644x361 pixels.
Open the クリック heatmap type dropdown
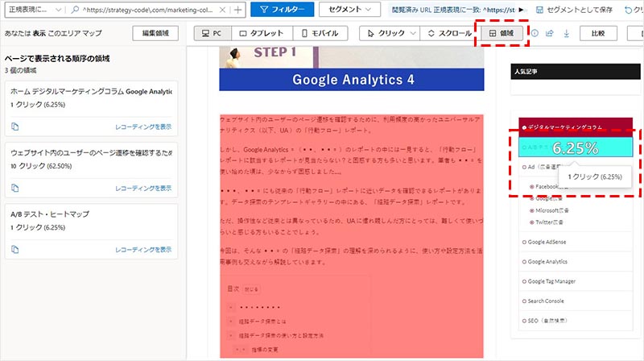tap(389, 34)
